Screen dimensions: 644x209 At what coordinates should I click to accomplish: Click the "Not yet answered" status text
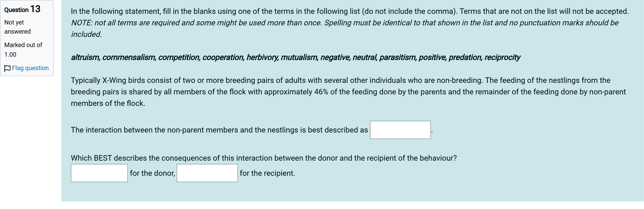coord(17,27)
